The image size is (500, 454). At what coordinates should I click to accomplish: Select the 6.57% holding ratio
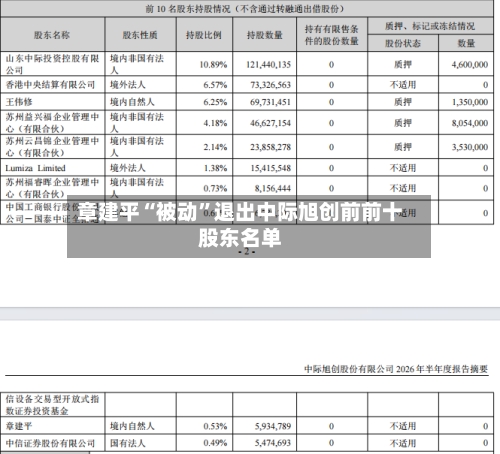[215, 85]
